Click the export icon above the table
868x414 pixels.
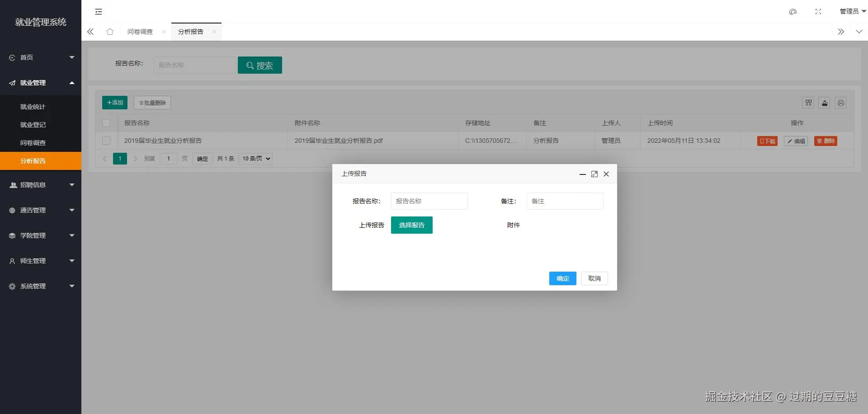click(x=824, y=103)
